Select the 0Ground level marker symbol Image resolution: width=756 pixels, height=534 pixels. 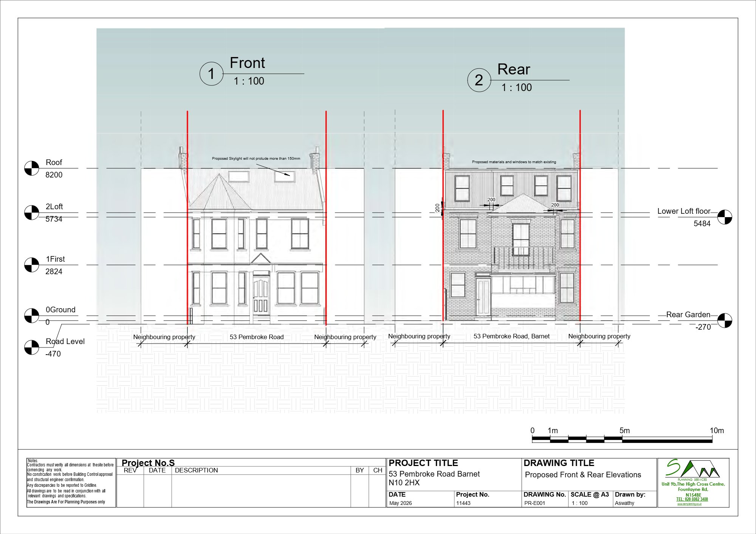pos(32,316)
